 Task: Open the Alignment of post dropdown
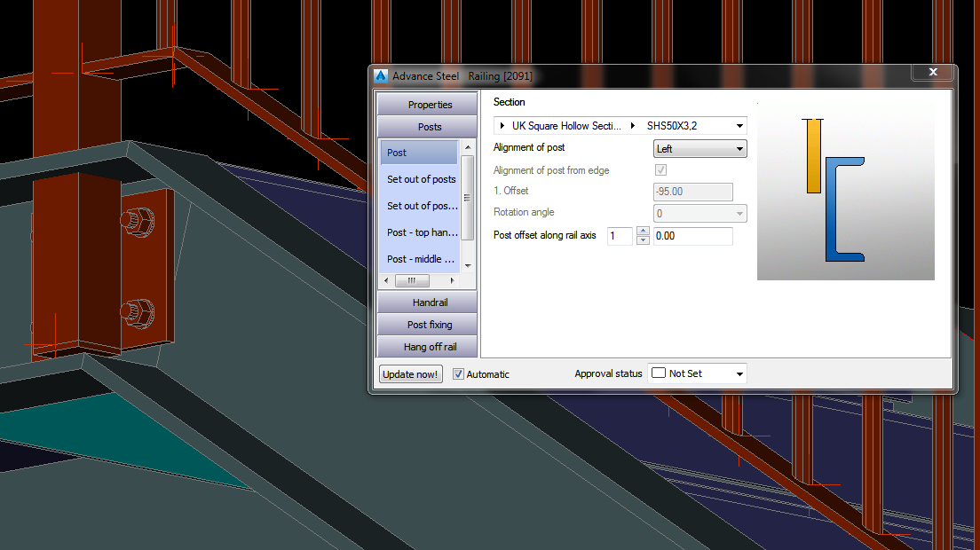[700, 148]
